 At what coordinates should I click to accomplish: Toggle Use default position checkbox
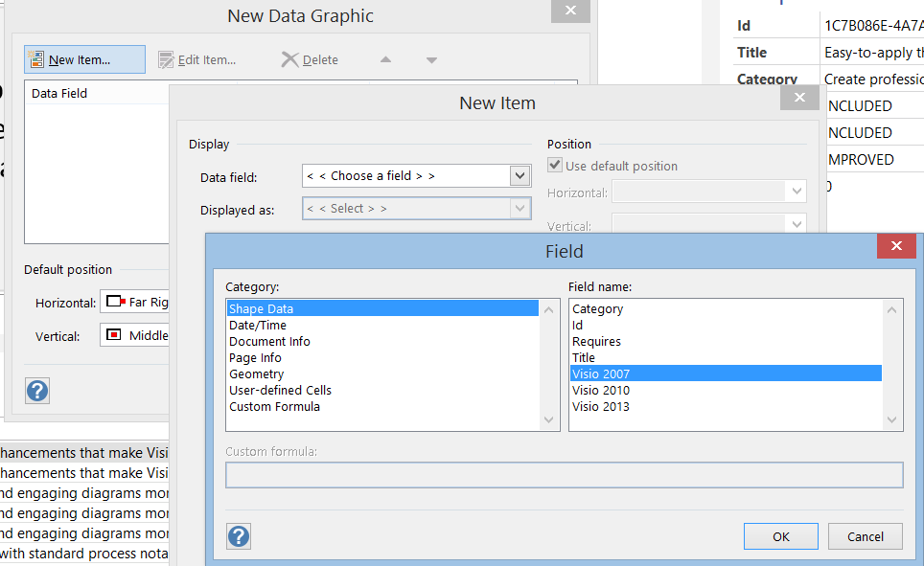(555, 165)
